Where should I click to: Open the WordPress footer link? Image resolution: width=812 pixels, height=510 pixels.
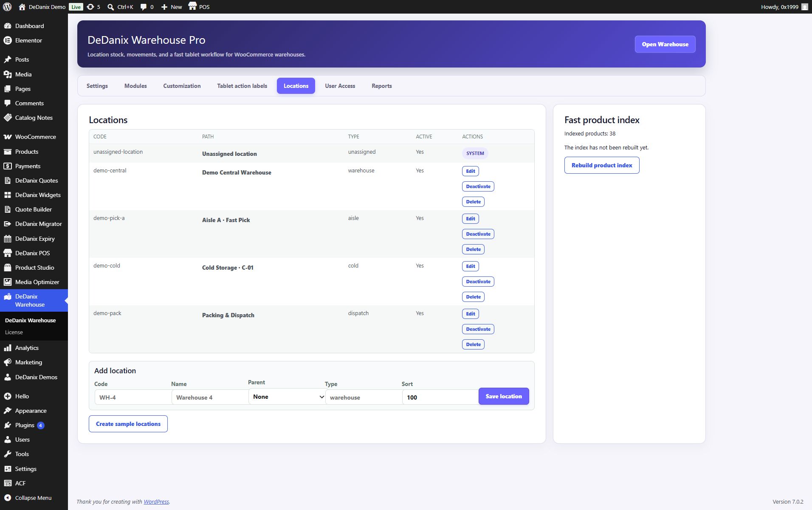(156, 502)
